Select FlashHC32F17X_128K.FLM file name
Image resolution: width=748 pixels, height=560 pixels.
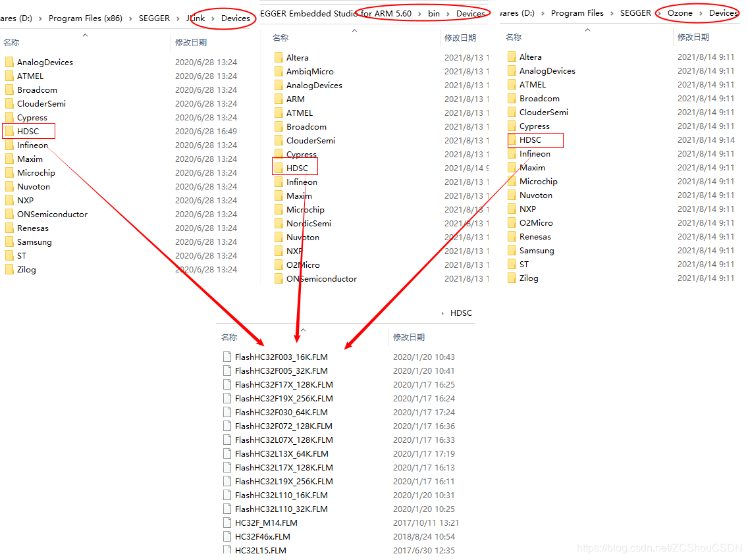(x=284, y=384)
